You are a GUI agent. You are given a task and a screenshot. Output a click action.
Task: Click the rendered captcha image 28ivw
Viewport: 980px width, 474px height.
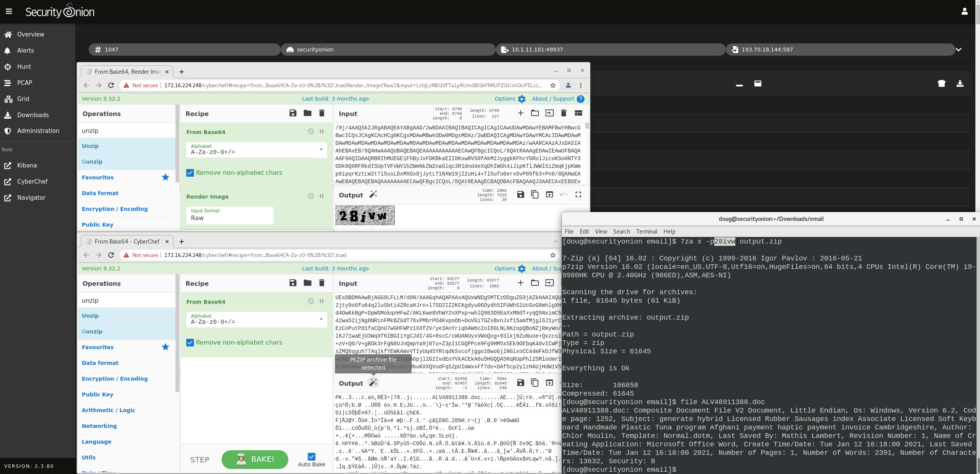pos(365,215)
